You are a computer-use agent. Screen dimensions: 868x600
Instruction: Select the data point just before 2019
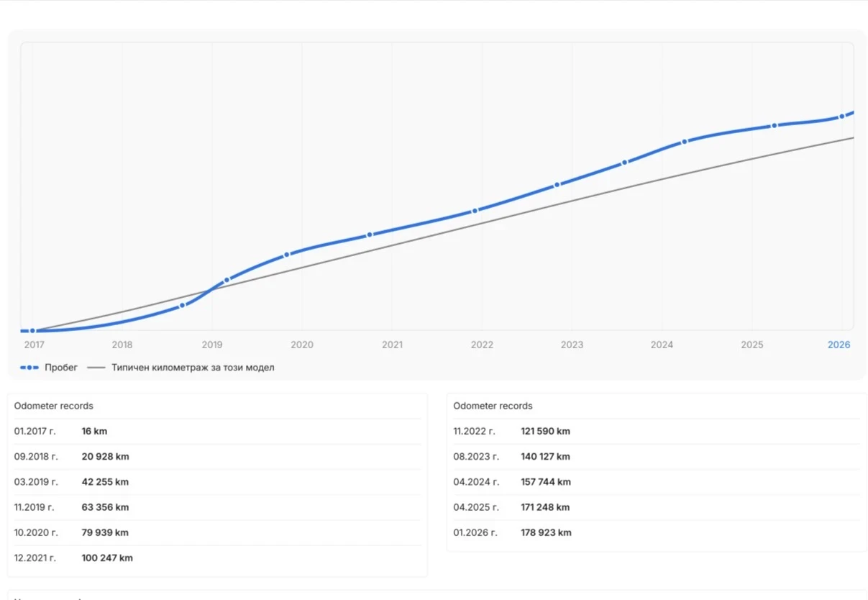coord(183,305)
